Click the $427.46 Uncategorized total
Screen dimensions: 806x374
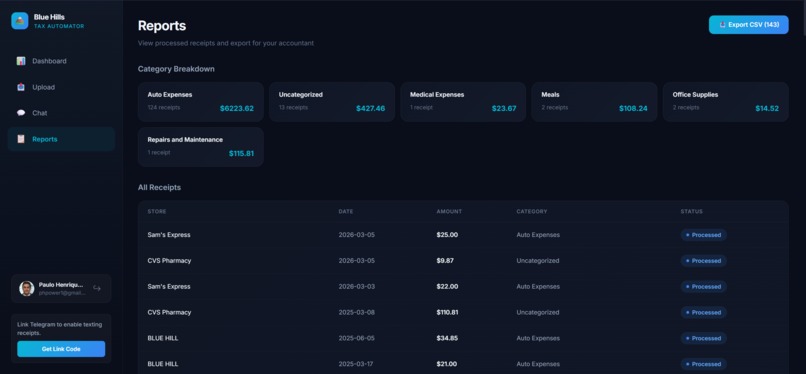click(x=371, y=108)
